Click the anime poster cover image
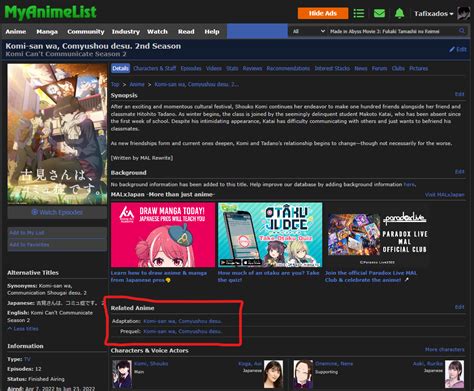This screenshot has width=474, height=391. click(x=57, y=134)
